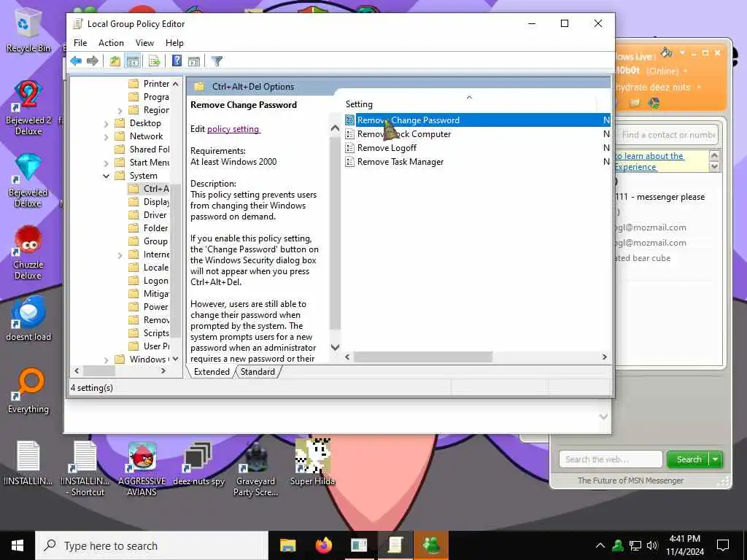The width and height of the screenshot is (747, 560).
Task: Expand the Desktop tree node
Action: pos(107,123)
